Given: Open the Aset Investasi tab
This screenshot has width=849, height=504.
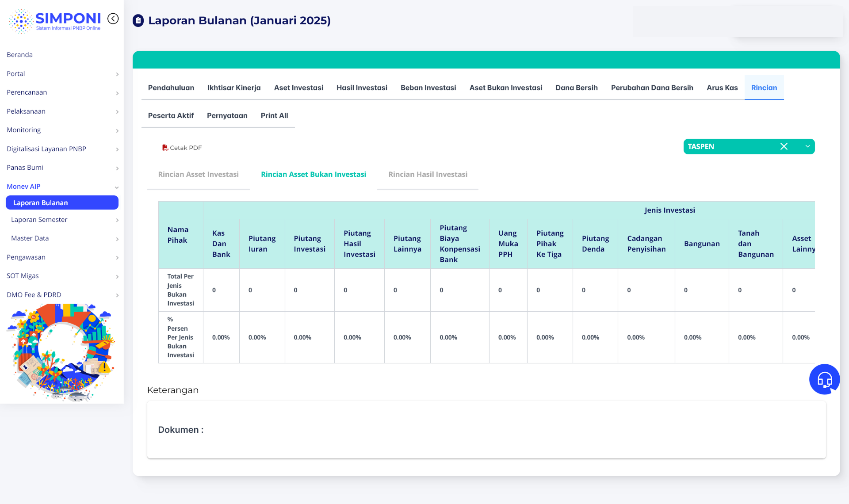Looking at the screenshot, I should pyautogui.click(x=298, y=88).
